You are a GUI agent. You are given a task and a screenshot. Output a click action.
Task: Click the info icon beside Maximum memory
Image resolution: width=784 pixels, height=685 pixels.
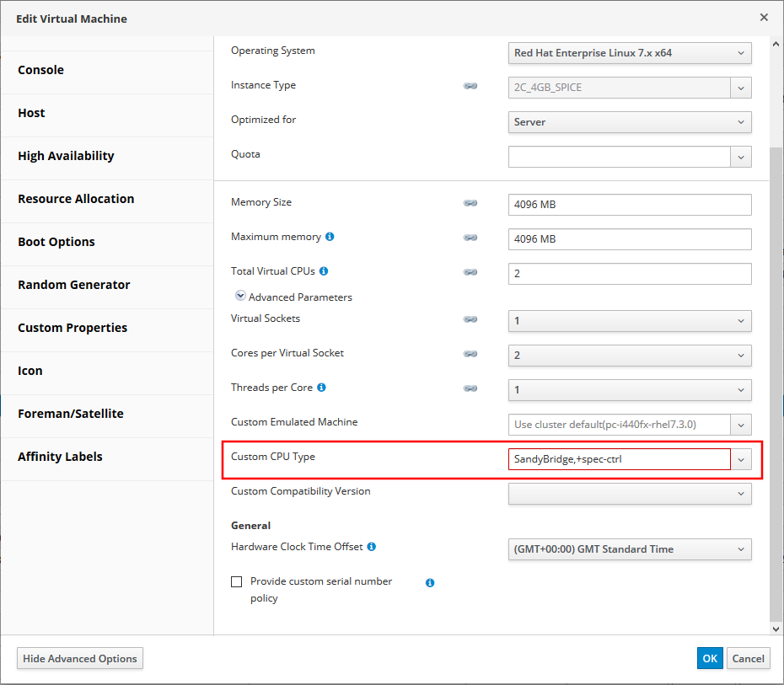point(330,237)
